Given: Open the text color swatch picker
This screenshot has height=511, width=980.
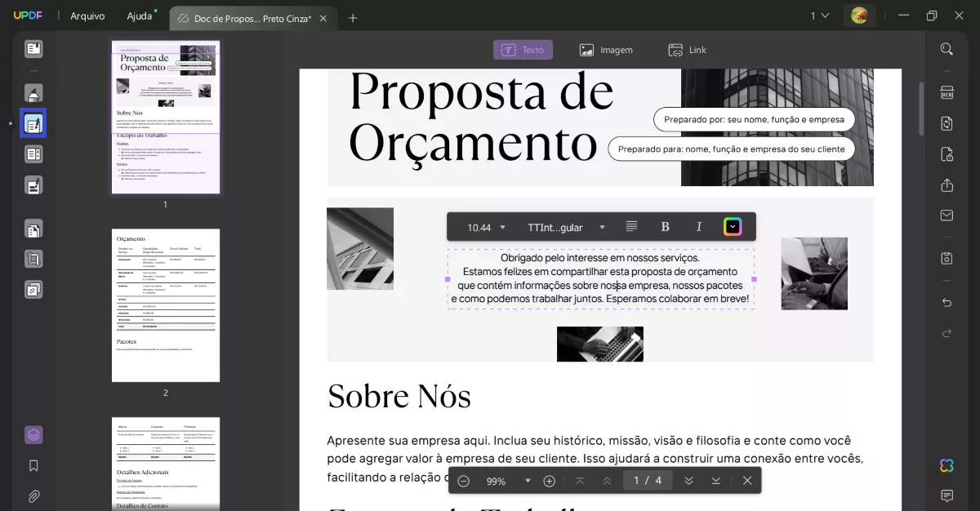Looking at the screenshot, I should [x=732, y=226].
